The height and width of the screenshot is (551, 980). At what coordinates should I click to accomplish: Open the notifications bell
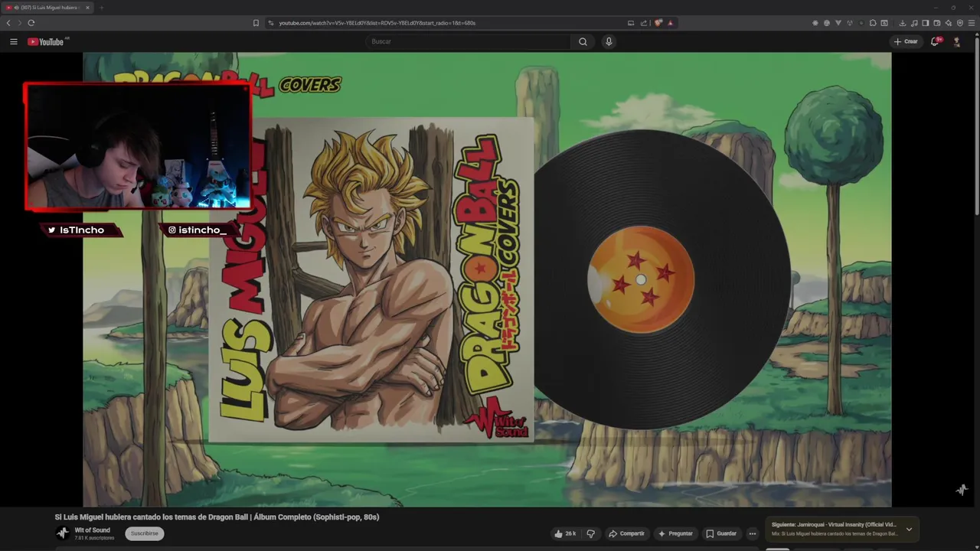[x=935, y=41]
